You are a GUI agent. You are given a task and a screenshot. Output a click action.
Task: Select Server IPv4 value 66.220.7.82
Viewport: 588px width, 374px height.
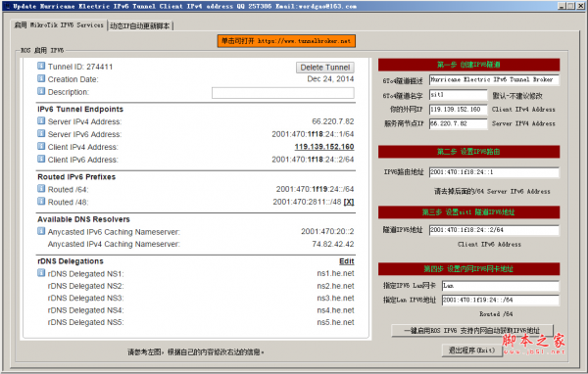coord(332,121)
